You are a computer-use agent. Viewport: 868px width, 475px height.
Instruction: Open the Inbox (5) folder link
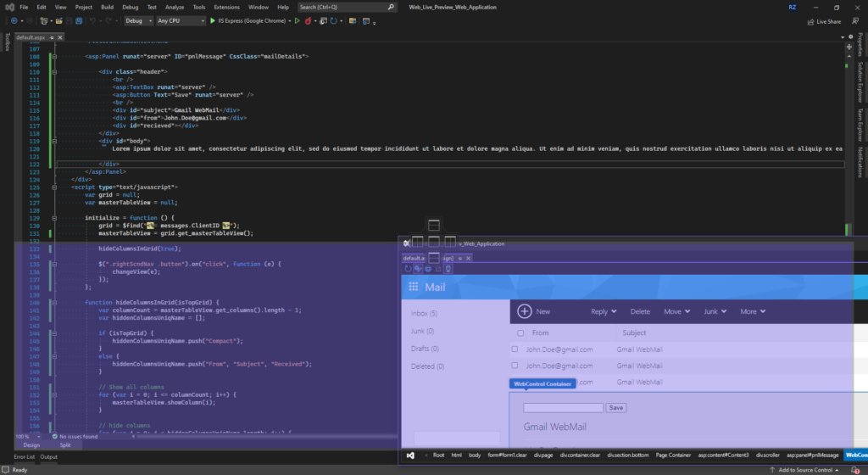[424, 313]
